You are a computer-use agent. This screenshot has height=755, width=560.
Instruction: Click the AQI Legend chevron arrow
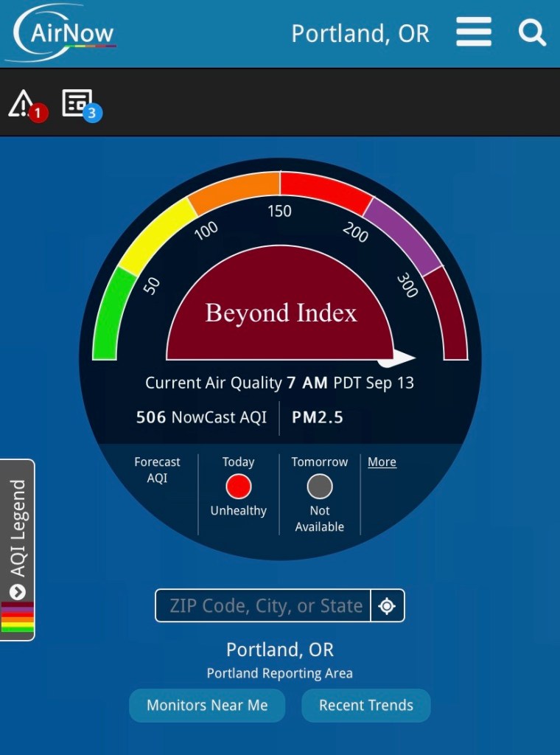point(18,591)
